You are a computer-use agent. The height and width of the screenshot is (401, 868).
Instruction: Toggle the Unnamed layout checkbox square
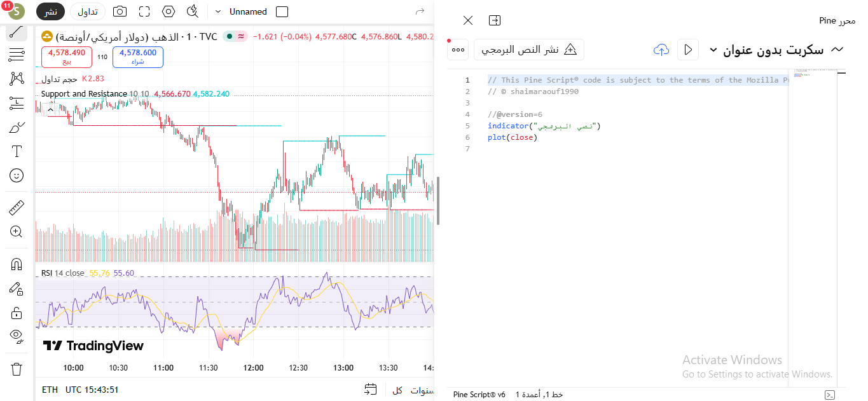(282, 11)
